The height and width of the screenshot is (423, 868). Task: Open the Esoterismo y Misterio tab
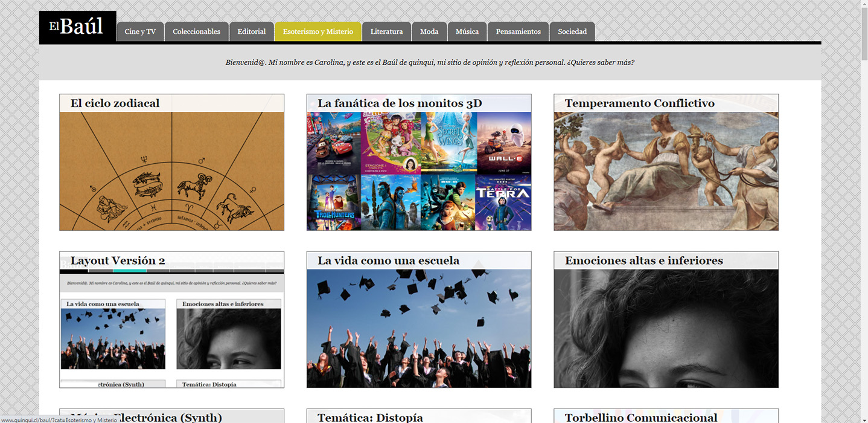pyautogui.click(x=318, y=32)
